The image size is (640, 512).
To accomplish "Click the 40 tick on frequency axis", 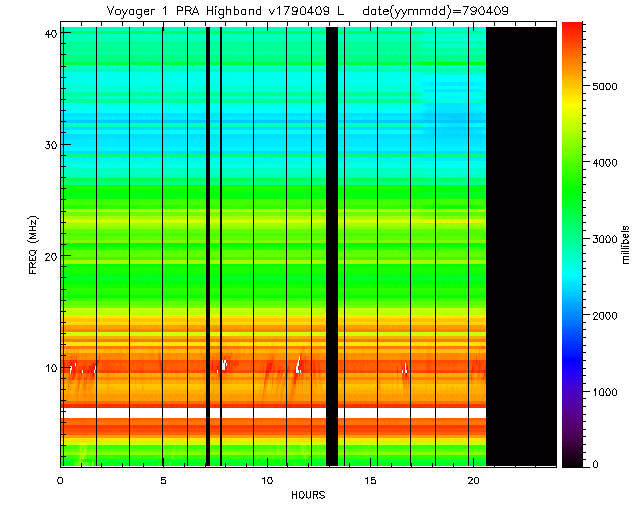I will [x=50, y=33].
